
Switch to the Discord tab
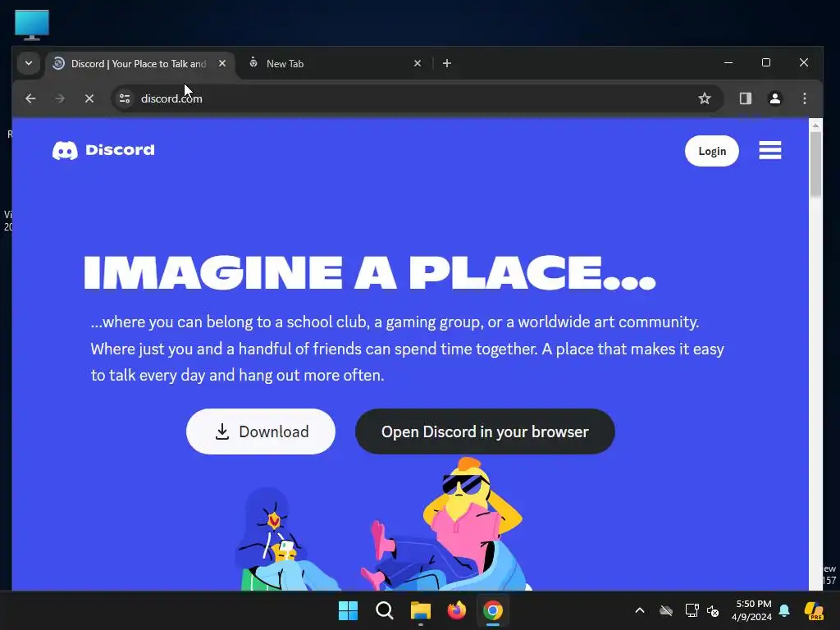point(140,64)
